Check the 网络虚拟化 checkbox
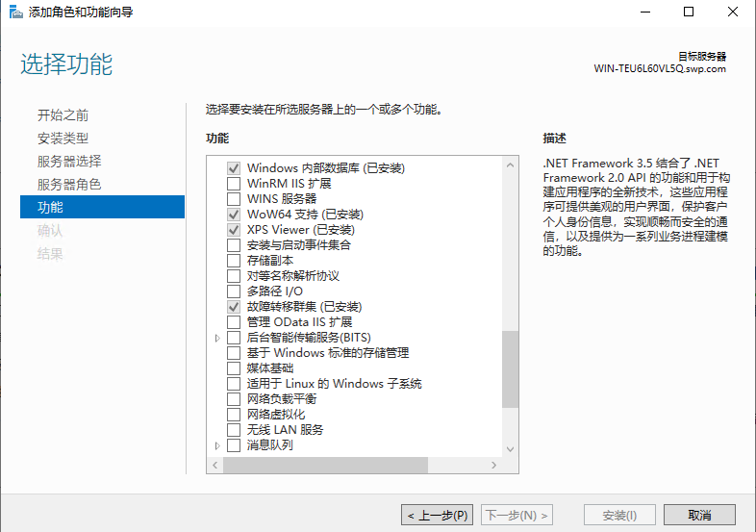 [x=234, y=415]
